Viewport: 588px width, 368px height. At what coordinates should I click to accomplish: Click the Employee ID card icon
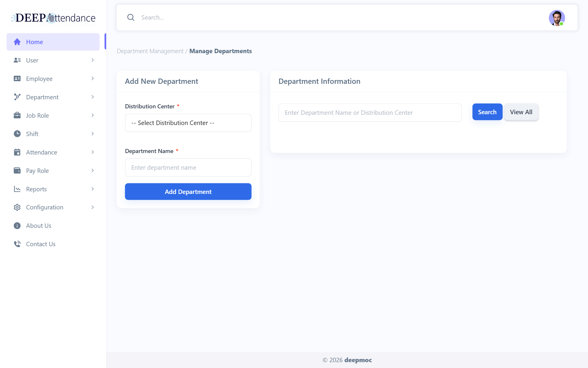pyautogui.click(x=17, y=79)
